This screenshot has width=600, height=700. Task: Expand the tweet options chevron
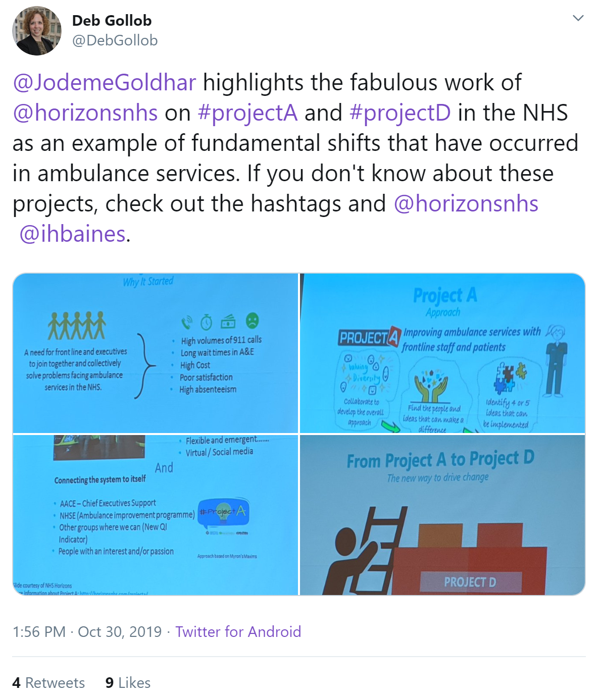tap(578, 18)
